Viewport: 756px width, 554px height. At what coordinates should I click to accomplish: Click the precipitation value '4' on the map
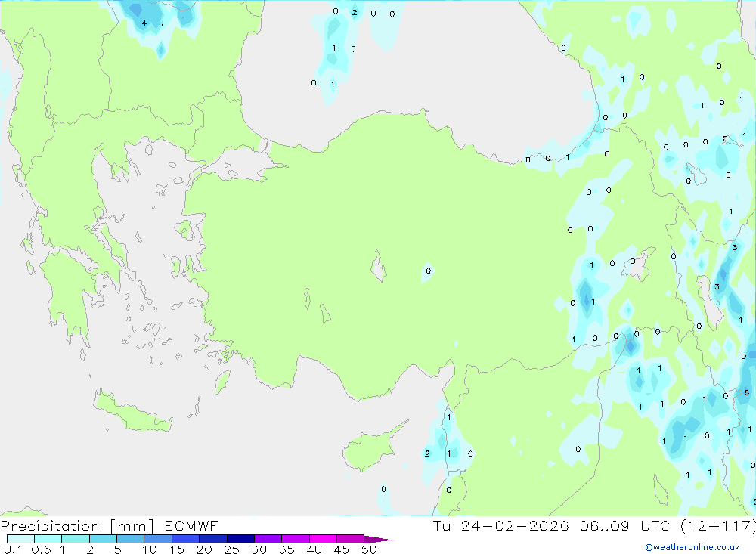[144, 23]
